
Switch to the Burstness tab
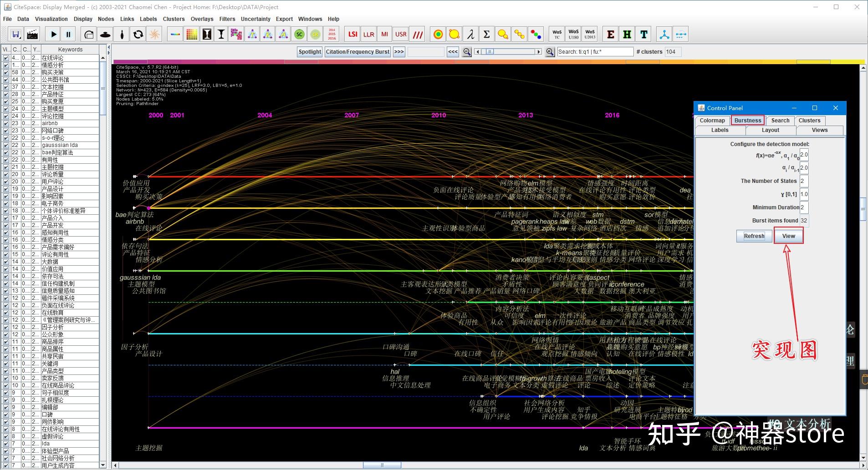(x=747, y=121)
